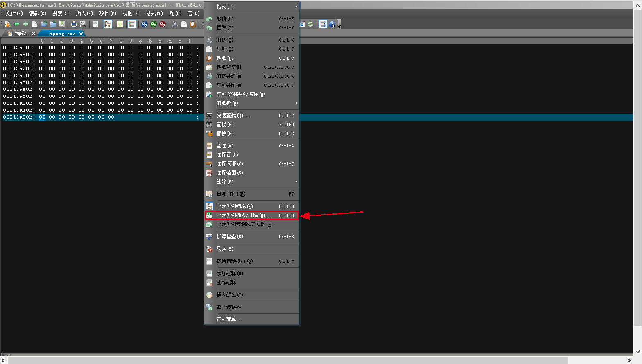This screenshot has height=364, width=642.
Task: Open 数字转换器 from the menu
Action: [x=252, y=307]
